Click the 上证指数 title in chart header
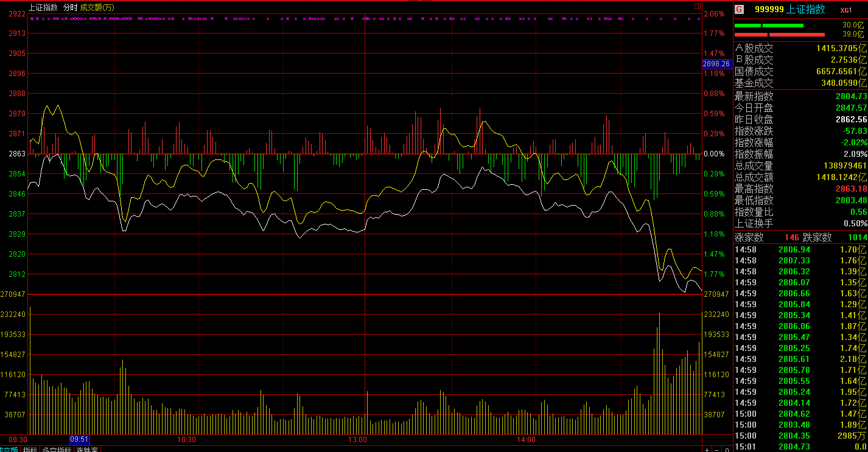 (x=43, y=7)
